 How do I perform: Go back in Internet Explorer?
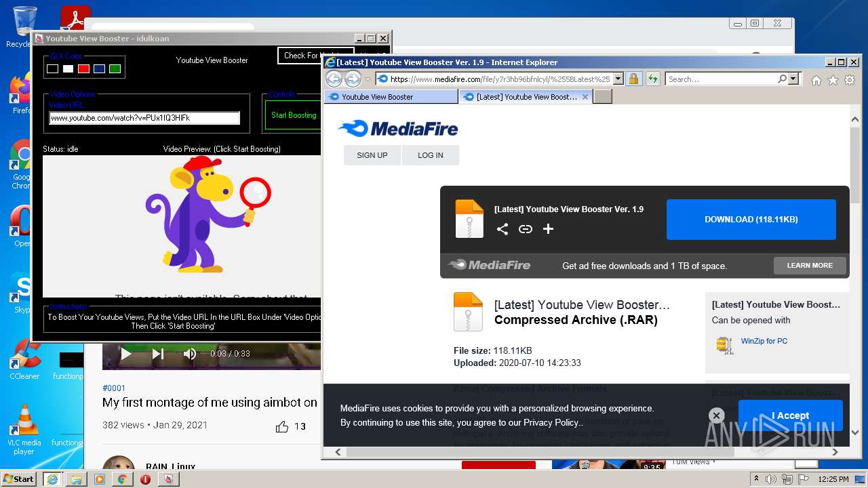coord(334,79)
